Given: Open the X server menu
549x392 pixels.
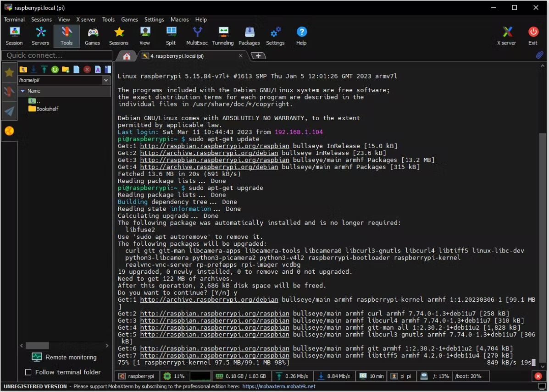Looking at the screenshot, I should click(86, 20).
